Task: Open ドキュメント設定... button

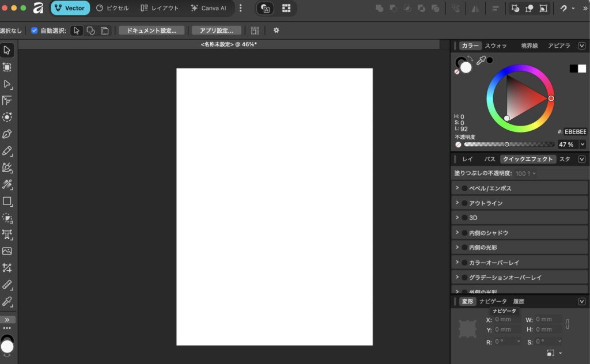Action: point(152,31)
